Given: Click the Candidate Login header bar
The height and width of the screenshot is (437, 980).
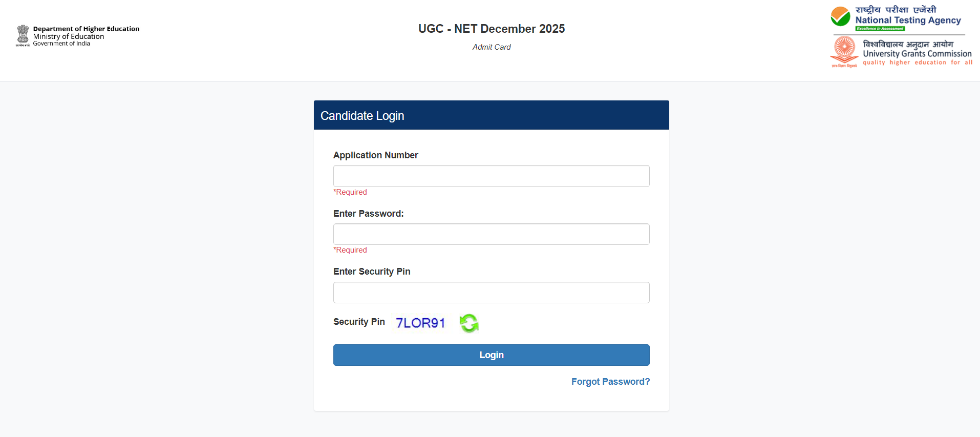Looking at the screenshot, I should [491, 115].
